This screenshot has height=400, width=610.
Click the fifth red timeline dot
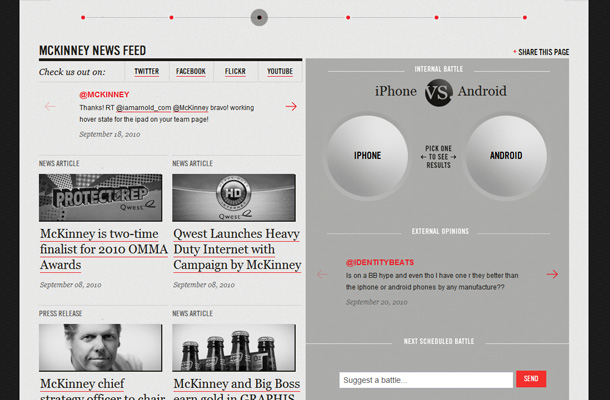click(436, 18)
